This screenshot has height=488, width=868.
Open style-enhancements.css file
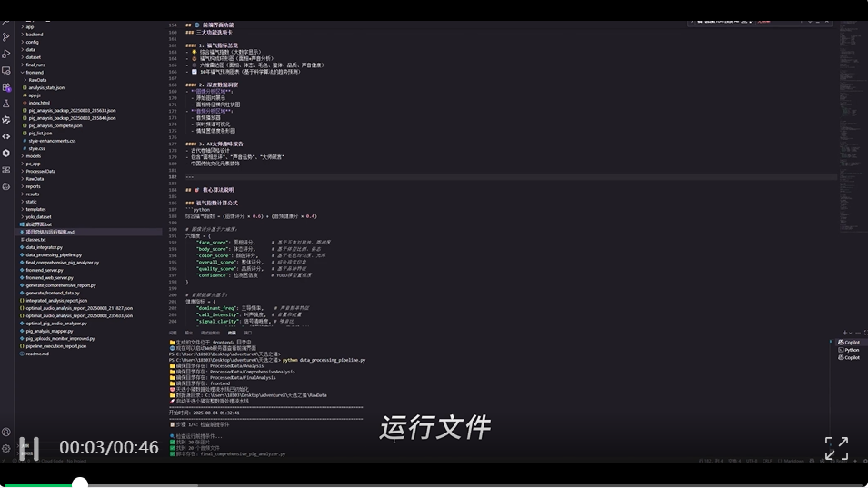pos(52,141)
